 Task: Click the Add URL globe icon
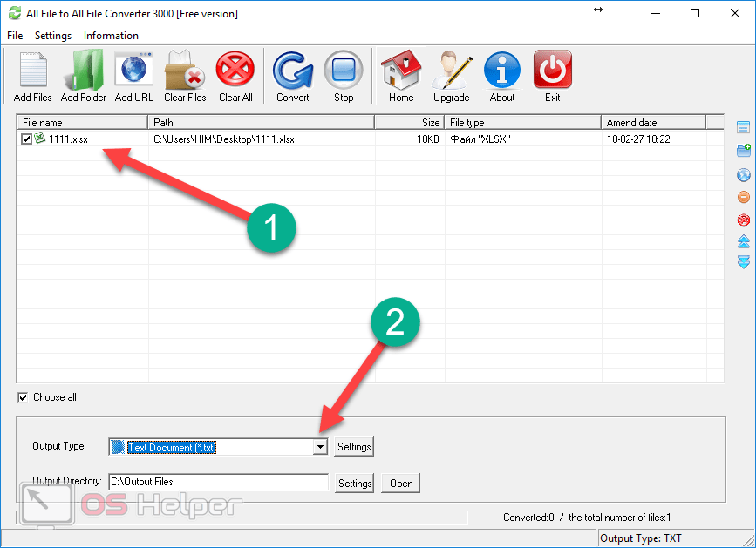[x=133, y=71]
